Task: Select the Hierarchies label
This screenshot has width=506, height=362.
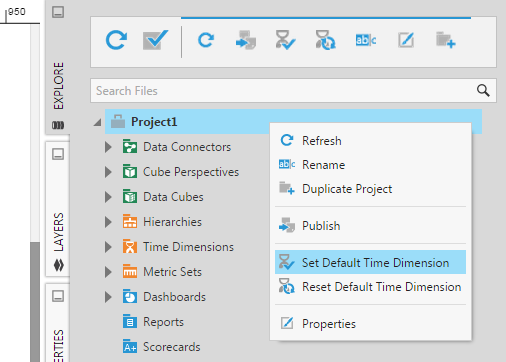Action: point(172,222)
